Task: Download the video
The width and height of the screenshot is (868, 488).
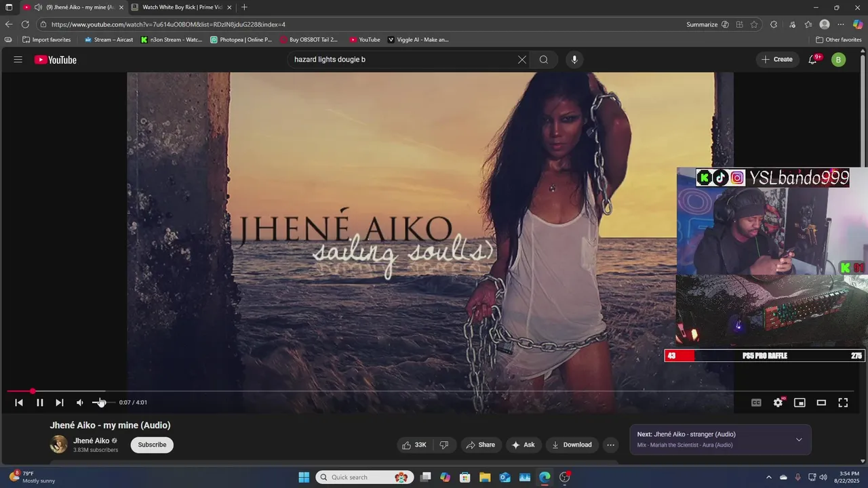Action: tap(572, 445)
